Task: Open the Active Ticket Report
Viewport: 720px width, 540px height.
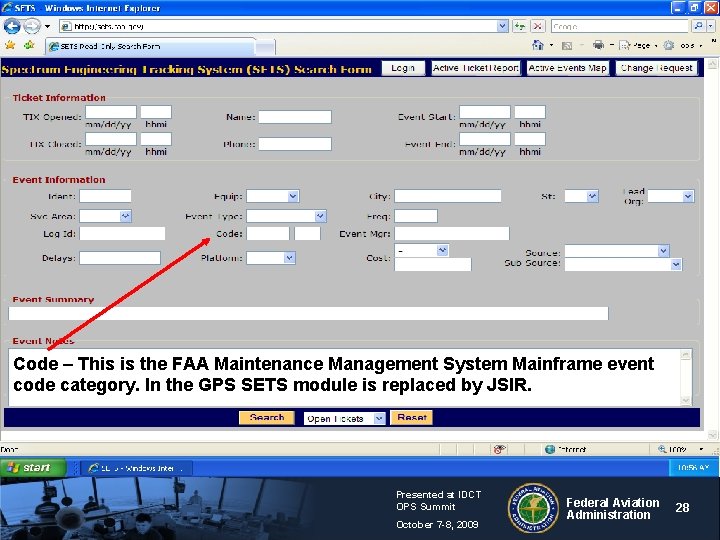Action: point(476,68)
